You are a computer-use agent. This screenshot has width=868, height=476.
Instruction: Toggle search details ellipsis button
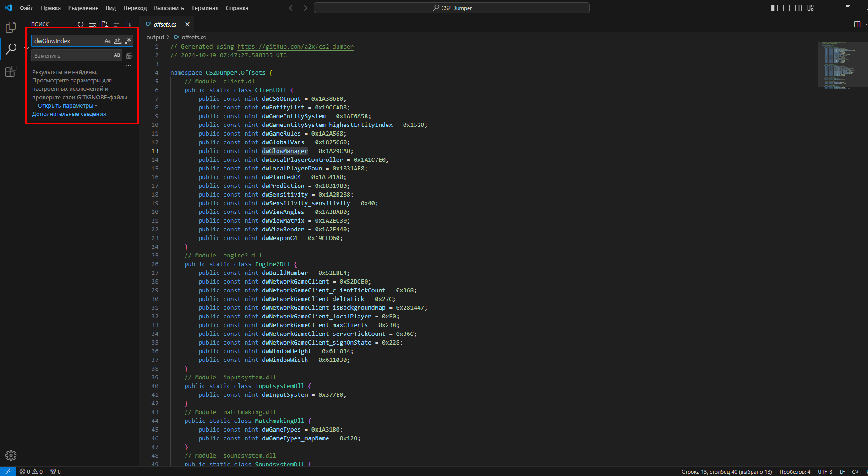129,65
